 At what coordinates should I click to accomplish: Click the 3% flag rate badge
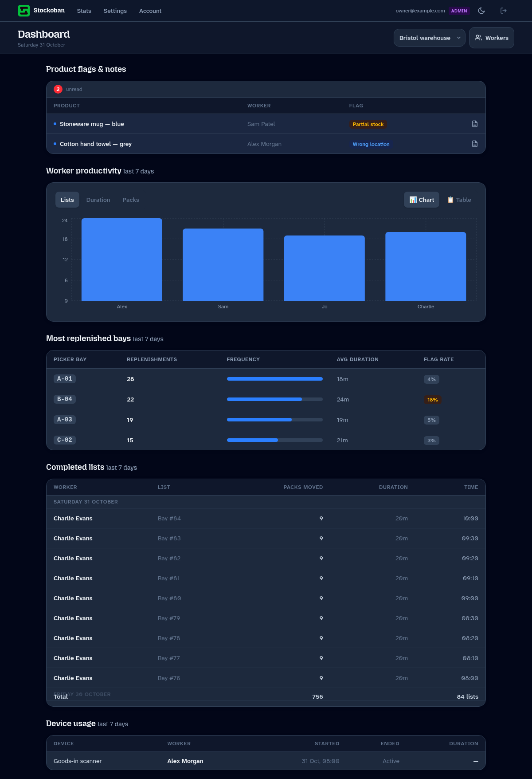click(x=431, y=441)
